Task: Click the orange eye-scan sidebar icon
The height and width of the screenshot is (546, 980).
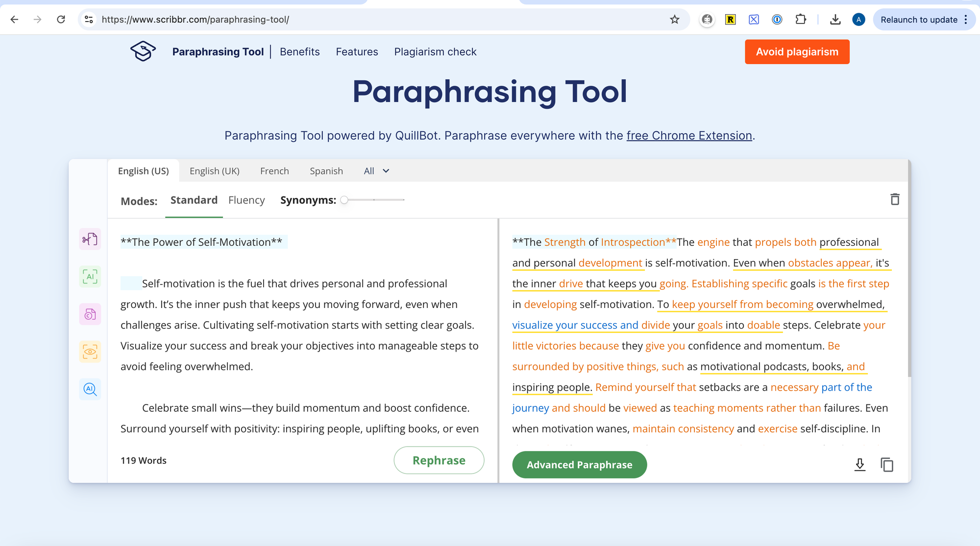Action: point(90,352)
